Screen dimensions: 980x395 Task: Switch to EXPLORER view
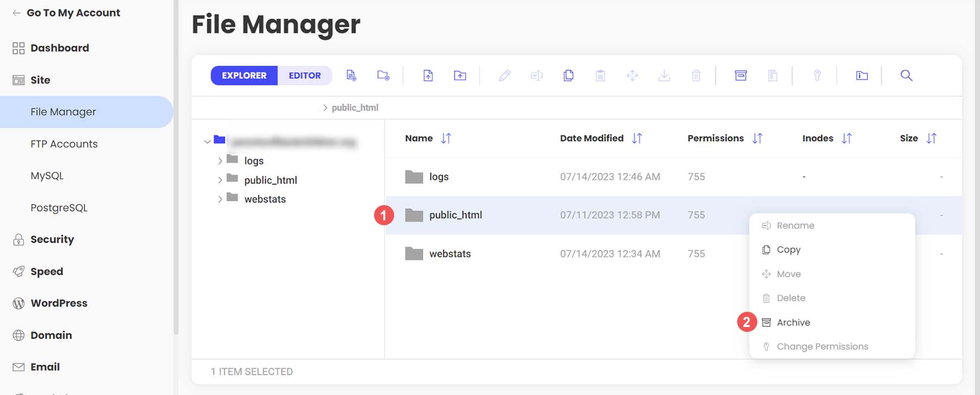244,76
